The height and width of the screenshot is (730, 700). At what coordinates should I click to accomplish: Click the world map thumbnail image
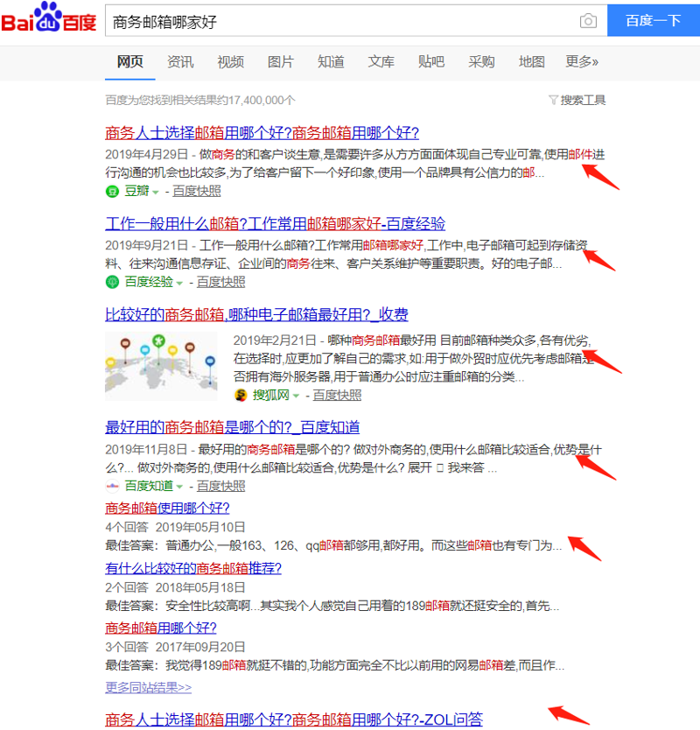[161, 366]
